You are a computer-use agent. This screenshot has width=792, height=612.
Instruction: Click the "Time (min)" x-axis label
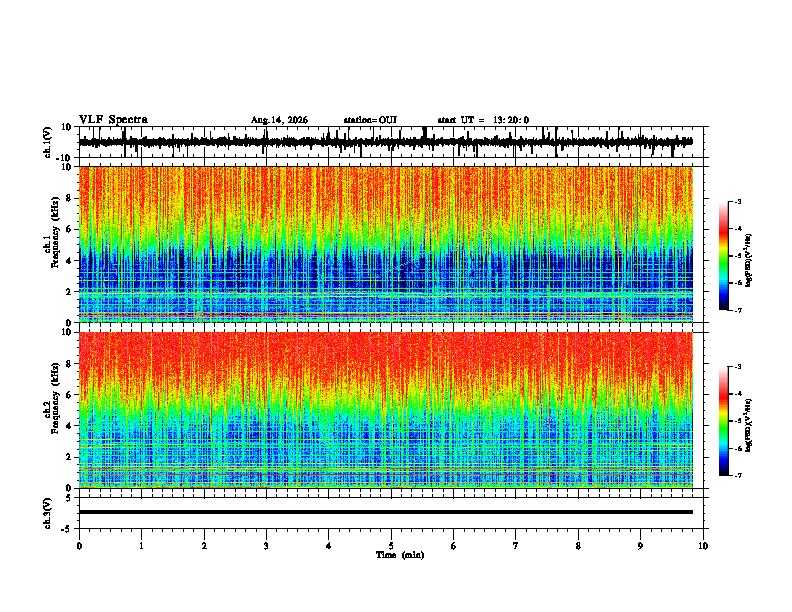[x=400, y=555]
